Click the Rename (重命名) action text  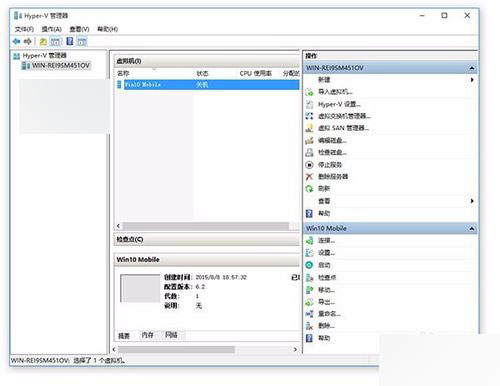click(329, 314)
